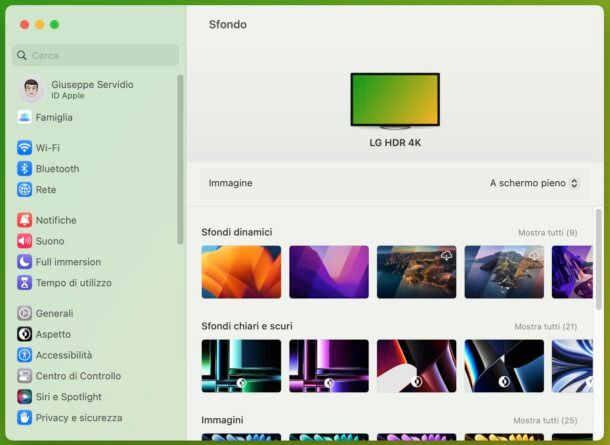Click the magnifying glass search icon
This screenshot has width=610, height=445.
click(22, 55)
